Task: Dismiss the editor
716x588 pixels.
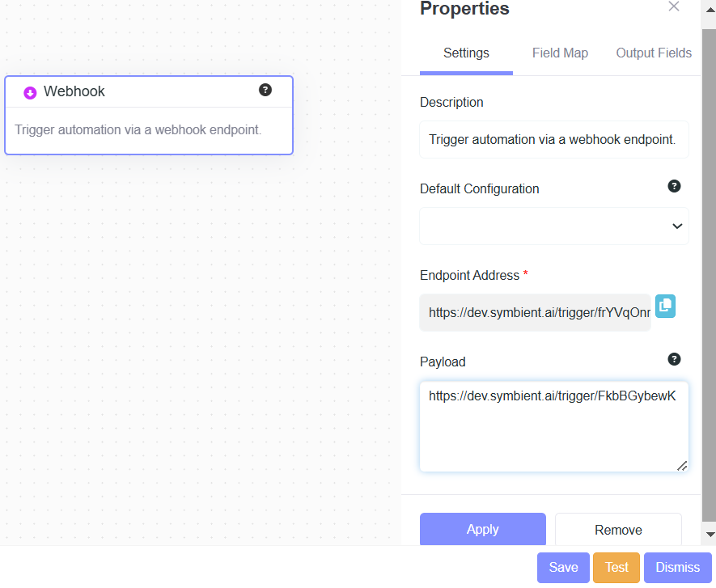Action: pyautogui.click(x=678, y=568)
